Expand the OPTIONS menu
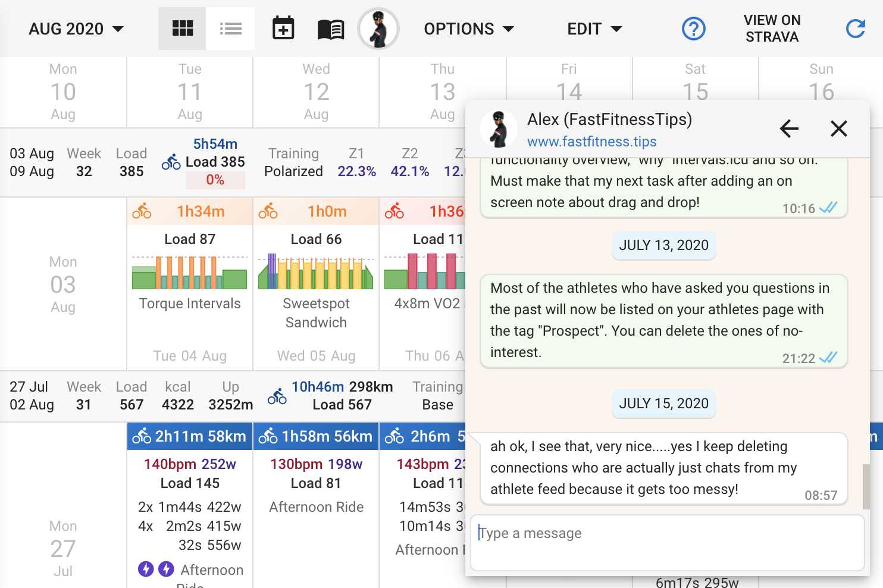This screenshot has width=883, height=588. 468,29
